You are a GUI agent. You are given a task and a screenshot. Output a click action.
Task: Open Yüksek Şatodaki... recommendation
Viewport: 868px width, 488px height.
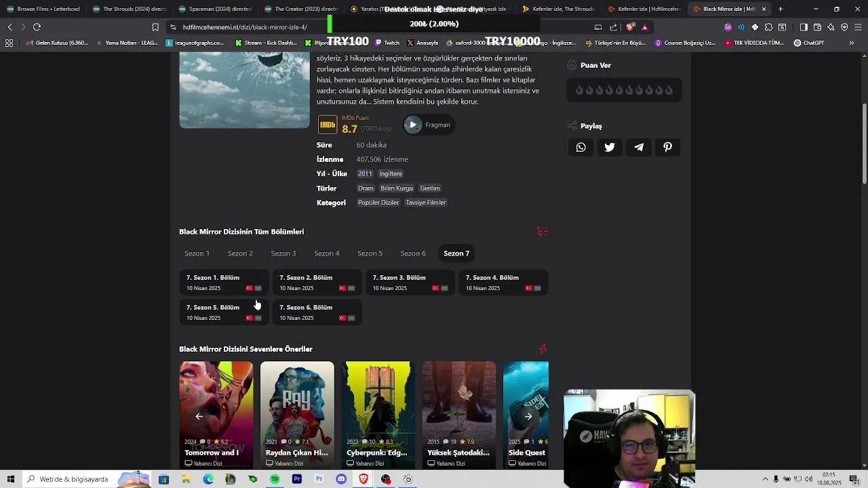coord(459,415)
